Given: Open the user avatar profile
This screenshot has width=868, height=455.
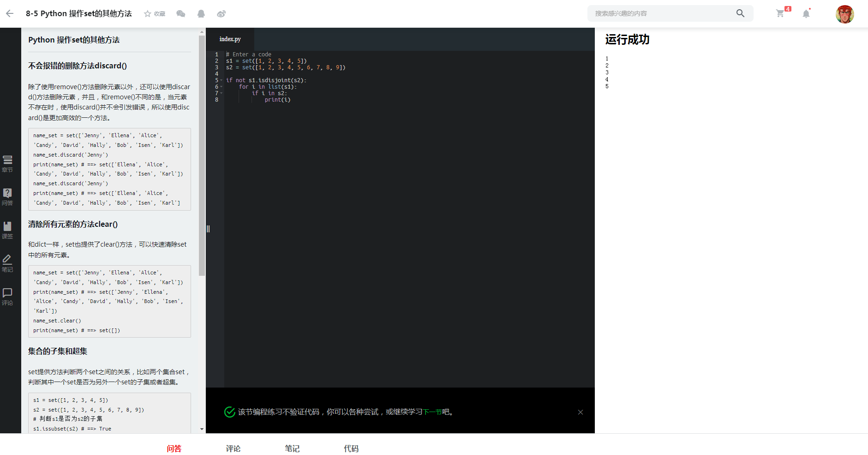Looking at the screenshot, I should 845,14.
